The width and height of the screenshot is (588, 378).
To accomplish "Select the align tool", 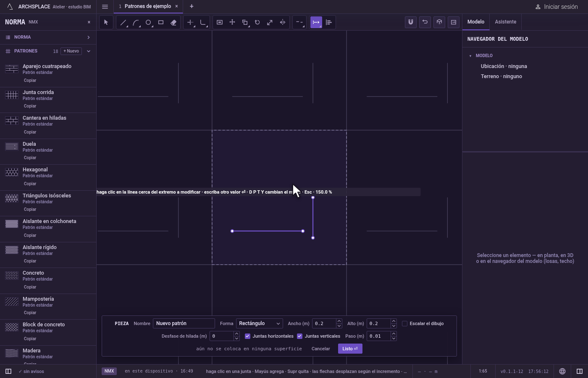I will (329, 22).
